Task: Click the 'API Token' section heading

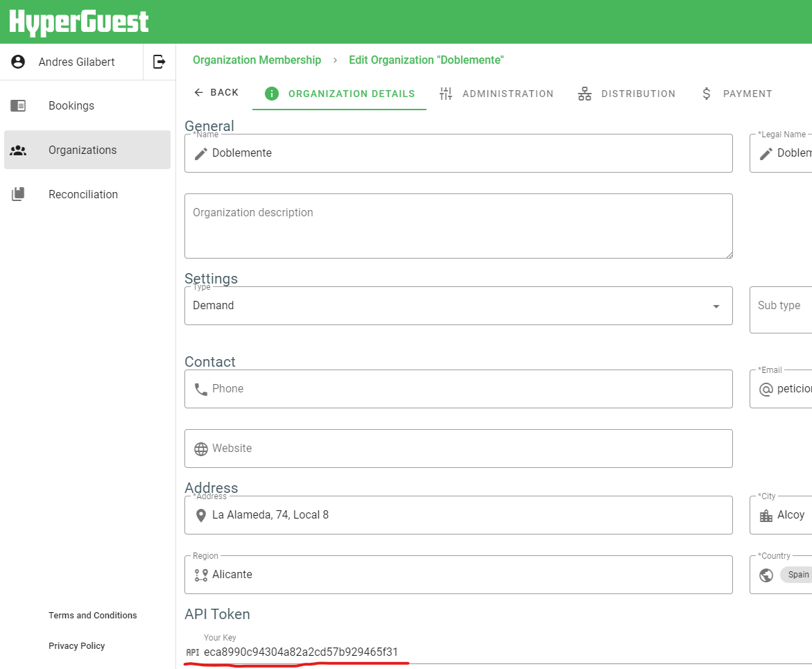Action: [x=218, y=614]
